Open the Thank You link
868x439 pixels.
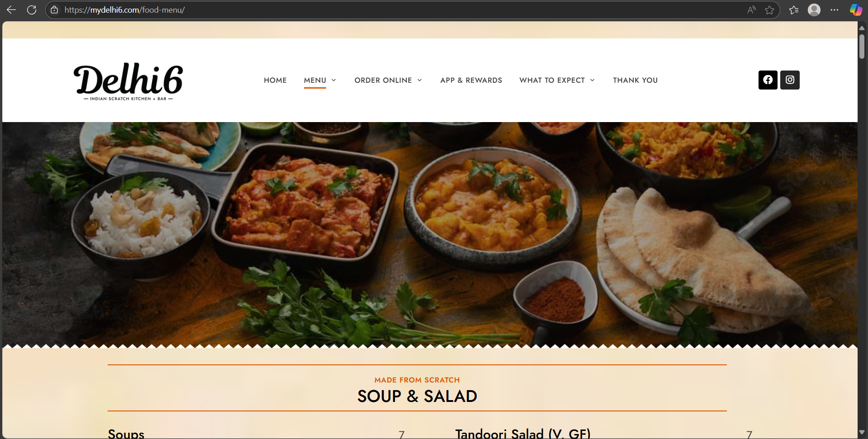click(635, 80)
